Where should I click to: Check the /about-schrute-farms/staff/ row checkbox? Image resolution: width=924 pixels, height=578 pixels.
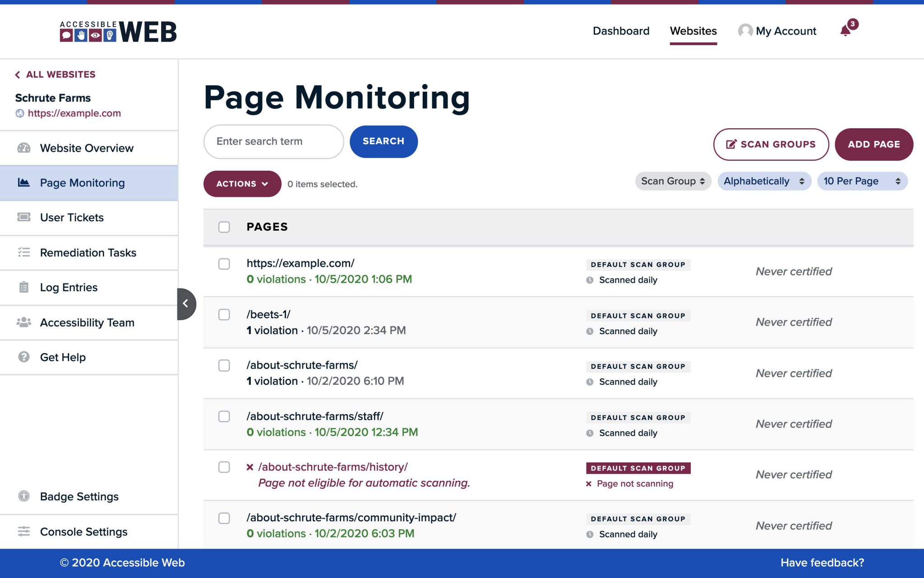point(224,416)
